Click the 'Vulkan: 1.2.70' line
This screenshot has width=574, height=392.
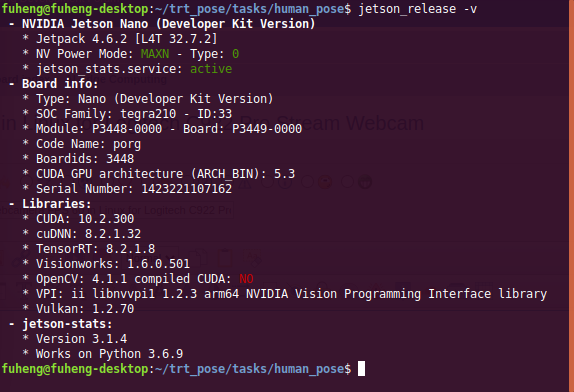coord(85,309)
